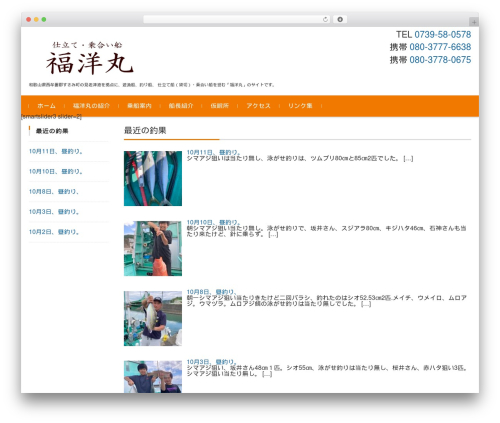Open sidebar link 10月10日、昼釣り。
Viewport: 500px width, 423px height.
pyautogui.click(x=56, y=171)
